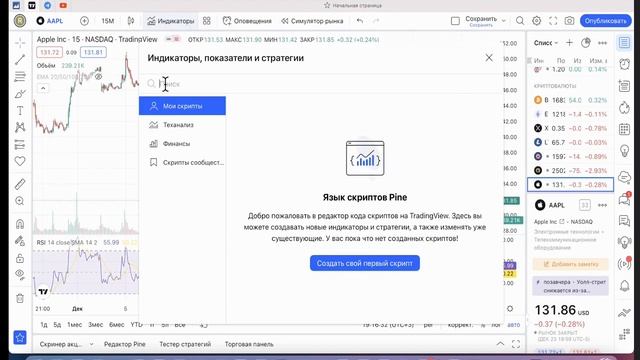Open symbol search magnifier in top bar
Screen dimensions: 640x360
(x=520, y=21)
